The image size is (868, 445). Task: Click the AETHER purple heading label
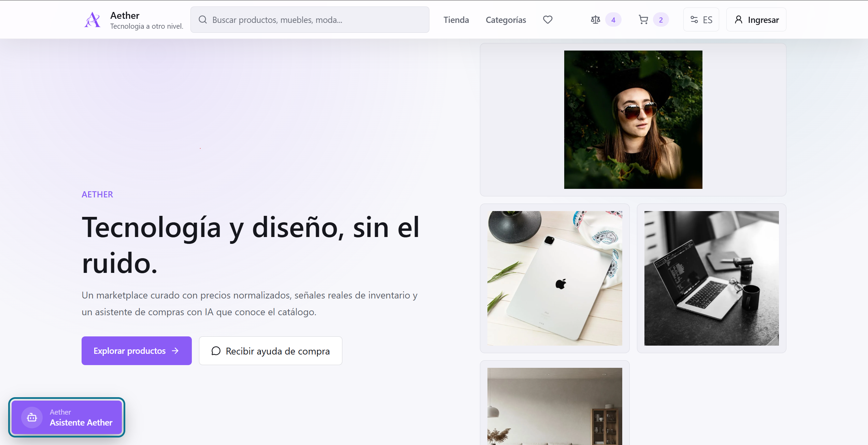[x=97, y=194]
